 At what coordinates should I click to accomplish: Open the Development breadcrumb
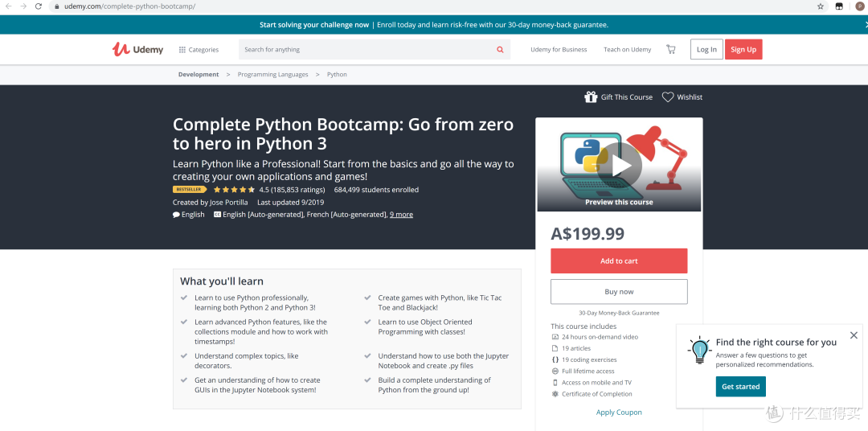click(199, 74)
